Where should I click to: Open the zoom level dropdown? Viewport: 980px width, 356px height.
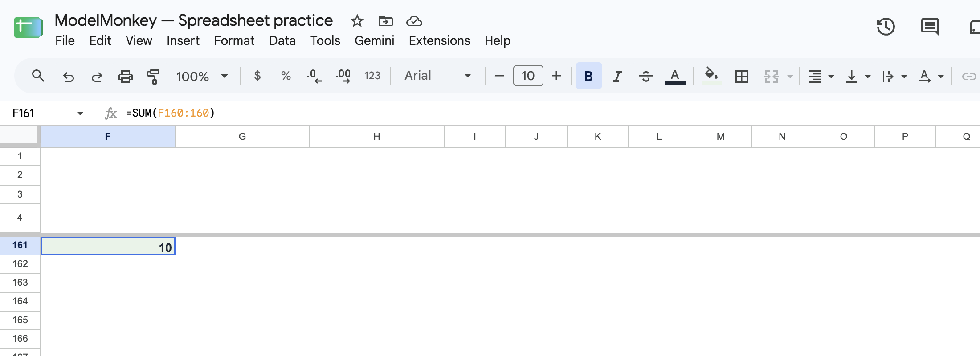(202, 77)
